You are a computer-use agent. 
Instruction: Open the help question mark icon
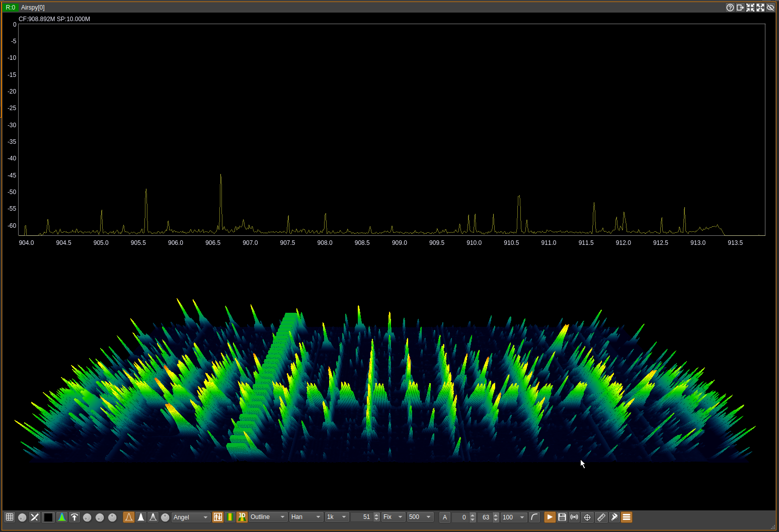730,8
